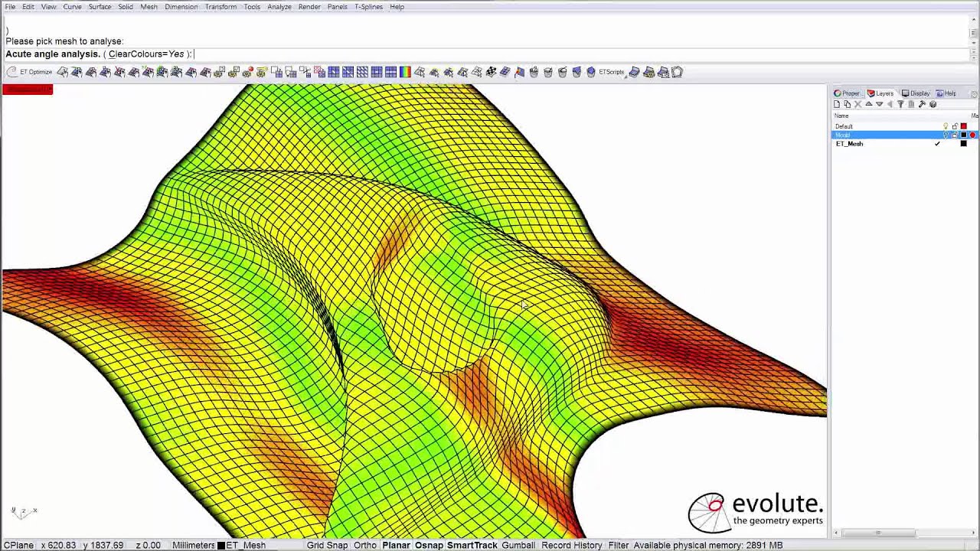Click the ETScripts toolbar button
The image size is (980, 551).
point(611,72)
